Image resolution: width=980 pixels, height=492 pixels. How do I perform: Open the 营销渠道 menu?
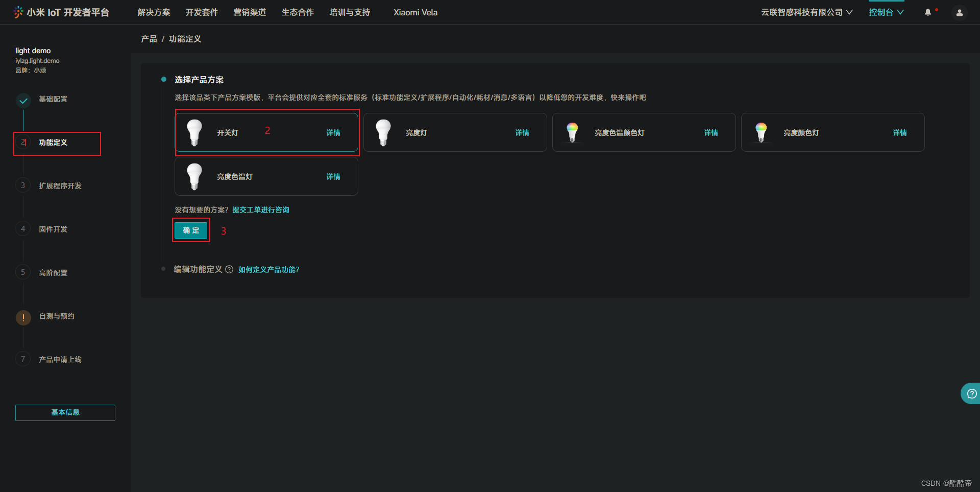(x=250, y=12)
